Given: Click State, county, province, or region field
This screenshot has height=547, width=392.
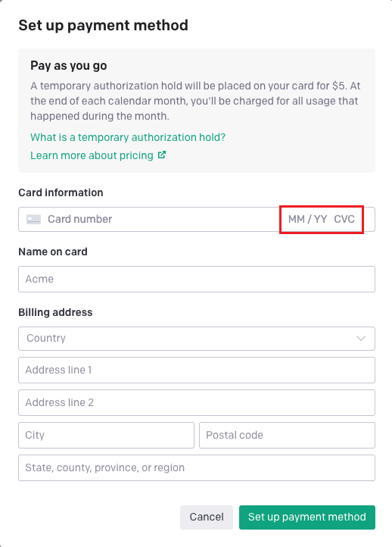Looking at the screenshot, I should [x=197, y=467].
